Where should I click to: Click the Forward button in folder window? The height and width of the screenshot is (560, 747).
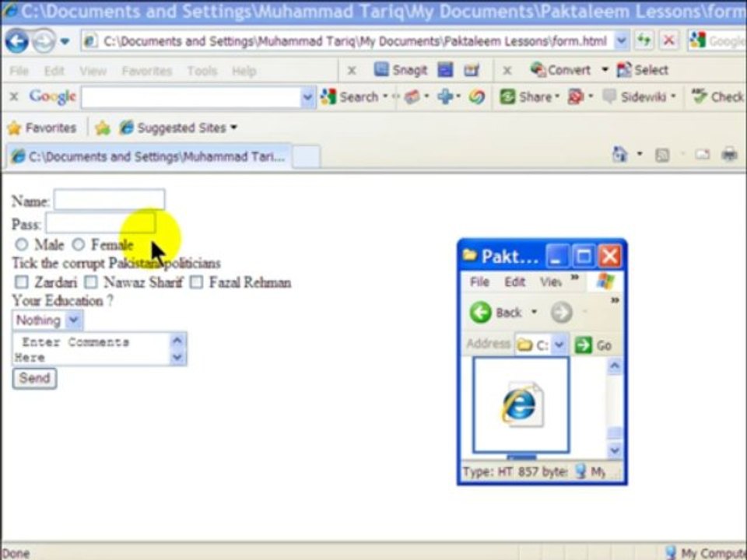(561, 313)
